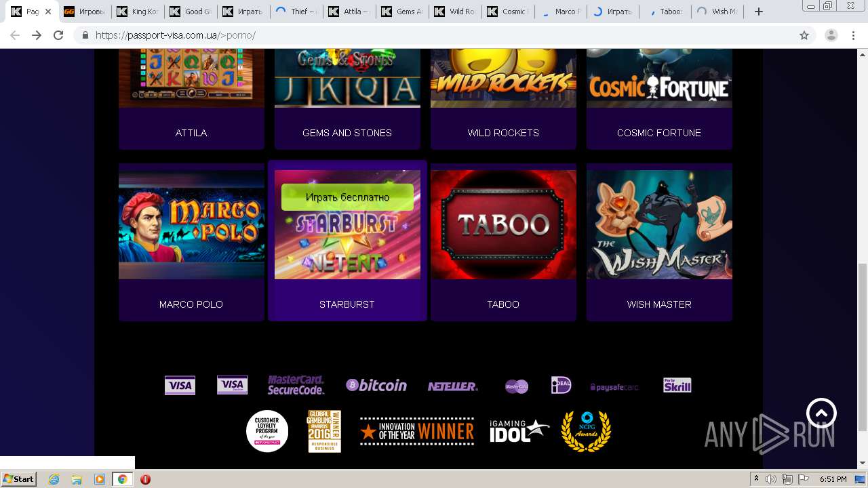
Task: Click the TABOO title link
Action: click(503, 304)
